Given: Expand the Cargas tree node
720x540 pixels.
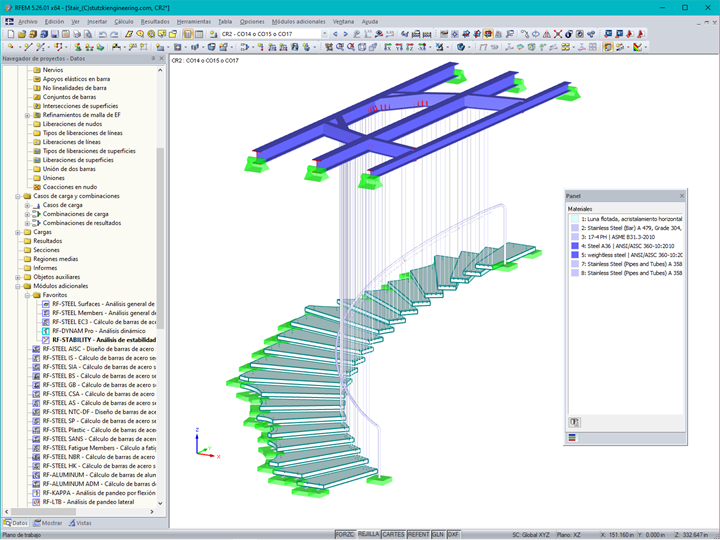Looking at the screenshot, I should click(17, 232).
